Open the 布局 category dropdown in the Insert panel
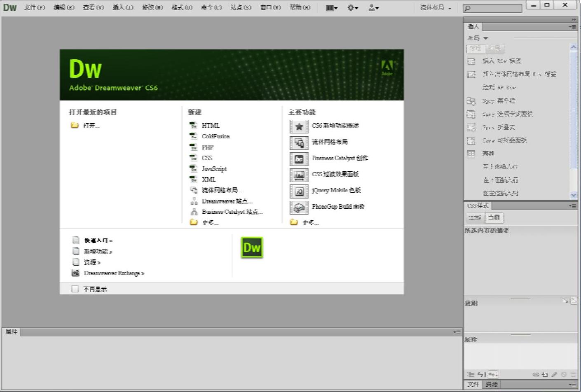Viewport: 581px width, 392px height. (478, 38)
